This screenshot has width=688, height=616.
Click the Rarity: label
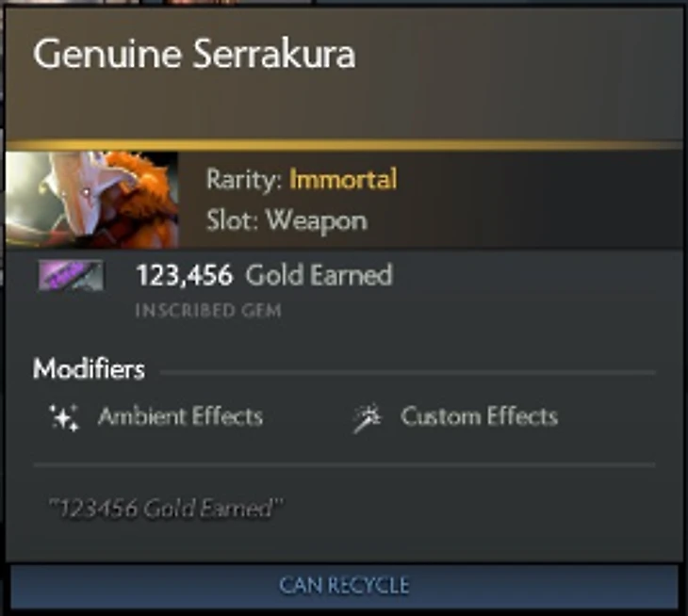244,180
